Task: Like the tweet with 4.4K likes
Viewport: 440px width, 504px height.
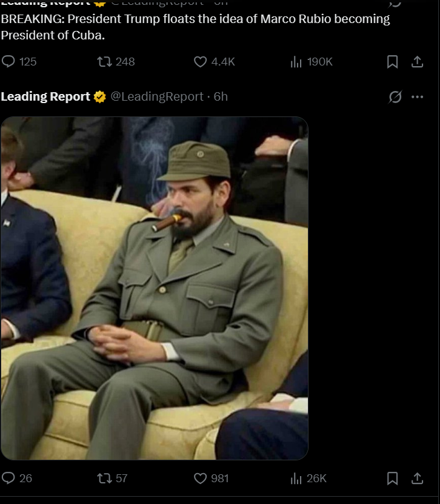Action: [x=201, y=61]
